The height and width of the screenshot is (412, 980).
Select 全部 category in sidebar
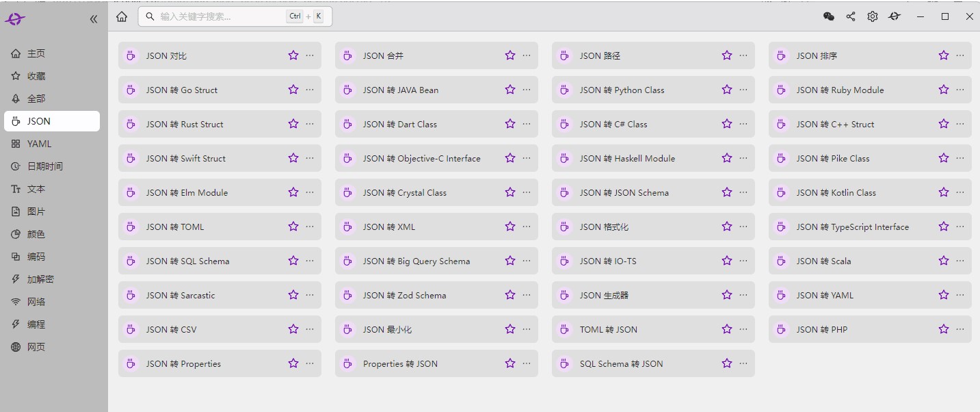click(52, 99)
